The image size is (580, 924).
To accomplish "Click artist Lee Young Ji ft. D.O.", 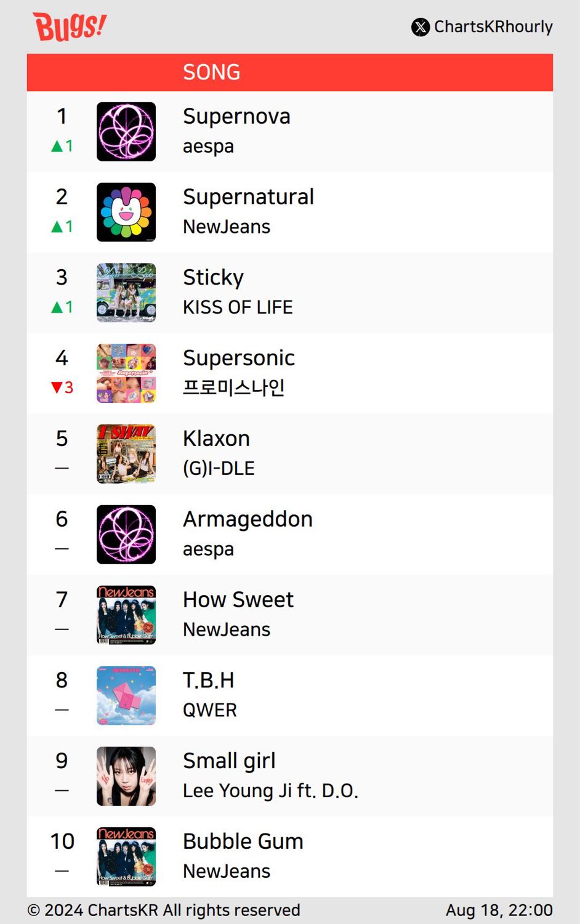I will (270, 791).
